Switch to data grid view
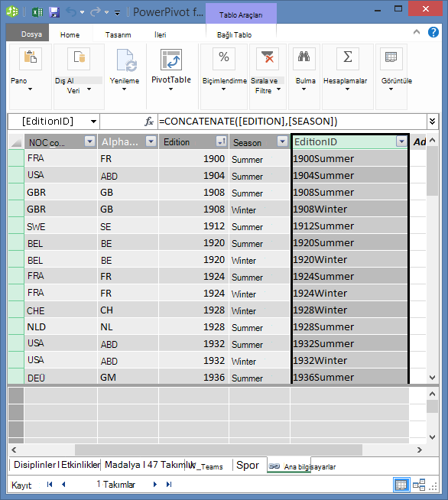448x500 pixels. point(401,485)
